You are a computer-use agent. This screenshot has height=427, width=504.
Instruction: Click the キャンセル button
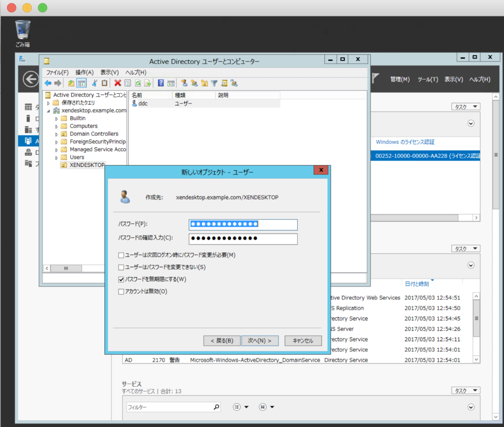(x=303, y=340)
